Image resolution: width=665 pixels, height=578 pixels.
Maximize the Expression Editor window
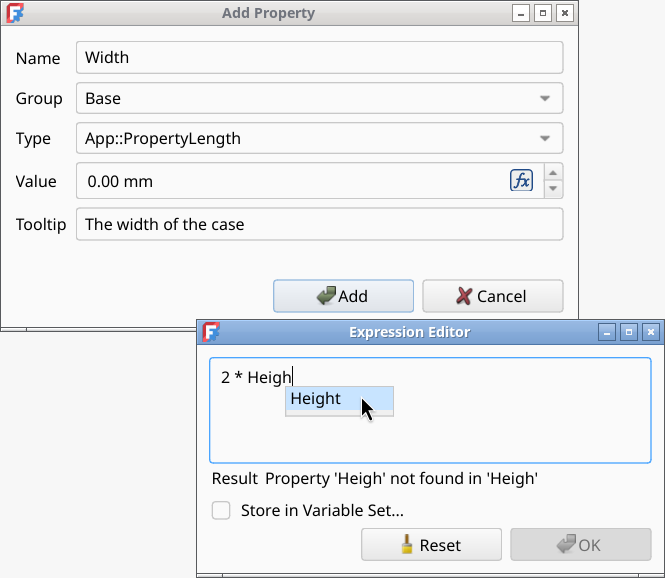click(x=628, y=332)
